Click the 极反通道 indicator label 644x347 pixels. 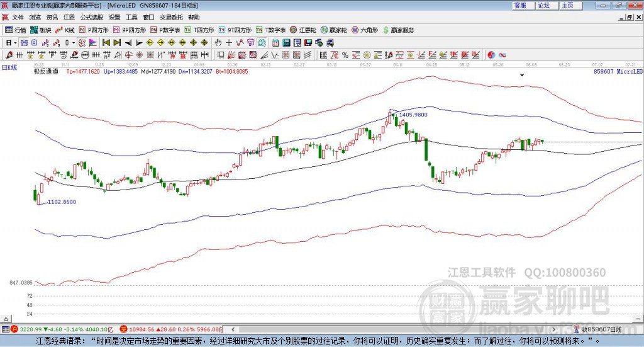(x=46, y=71)
